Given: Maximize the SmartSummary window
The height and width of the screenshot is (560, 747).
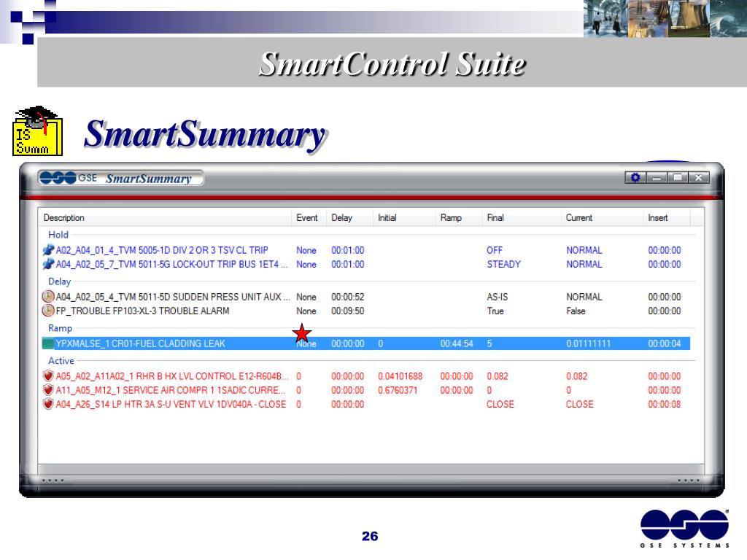Looking at the screenshot, I should pyautogui.click(x=678, y=178).
